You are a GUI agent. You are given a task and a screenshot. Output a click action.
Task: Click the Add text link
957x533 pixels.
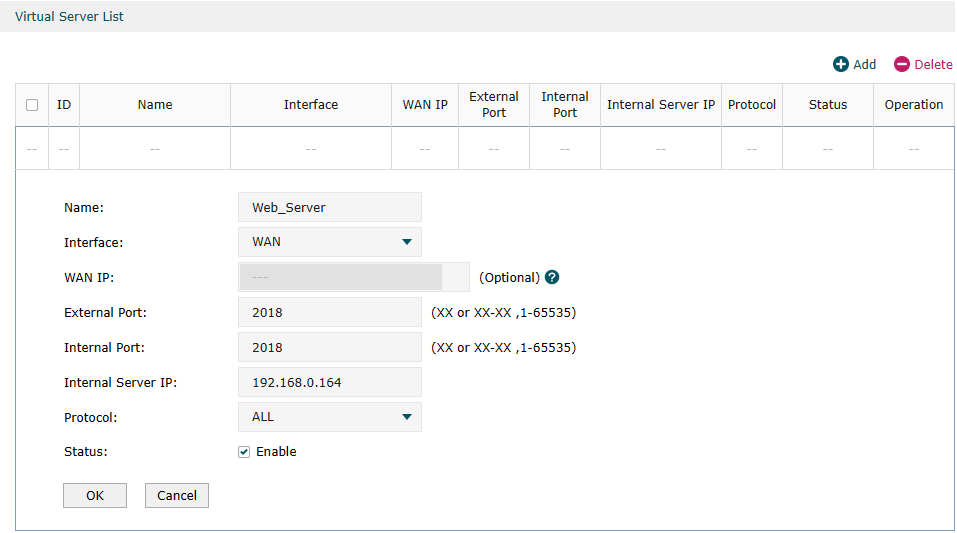point(865,64)
